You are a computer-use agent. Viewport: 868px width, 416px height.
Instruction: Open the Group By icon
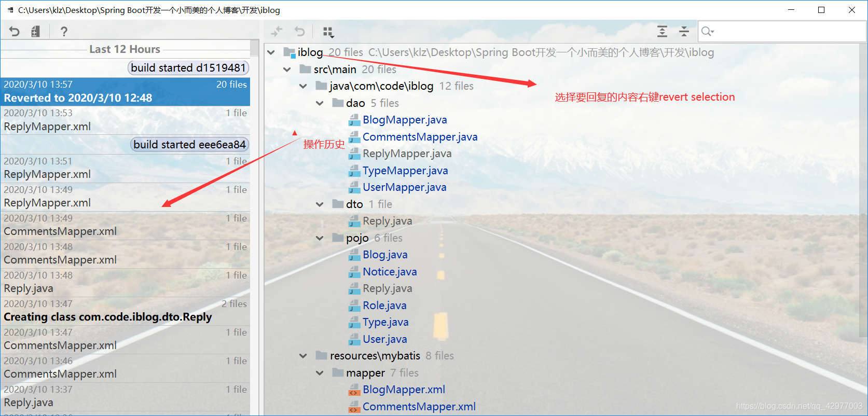tap(328, 32)
